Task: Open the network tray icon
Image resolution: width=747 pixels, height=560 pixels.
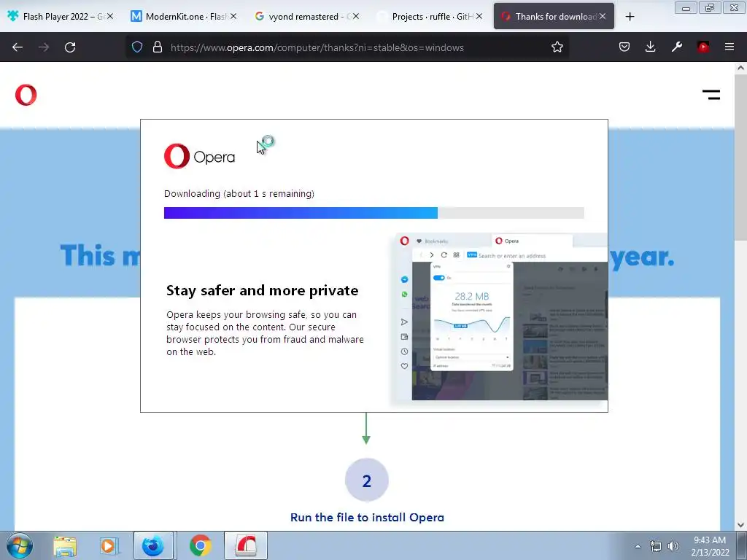Action: pyautogui.click(x=656, y=546)
